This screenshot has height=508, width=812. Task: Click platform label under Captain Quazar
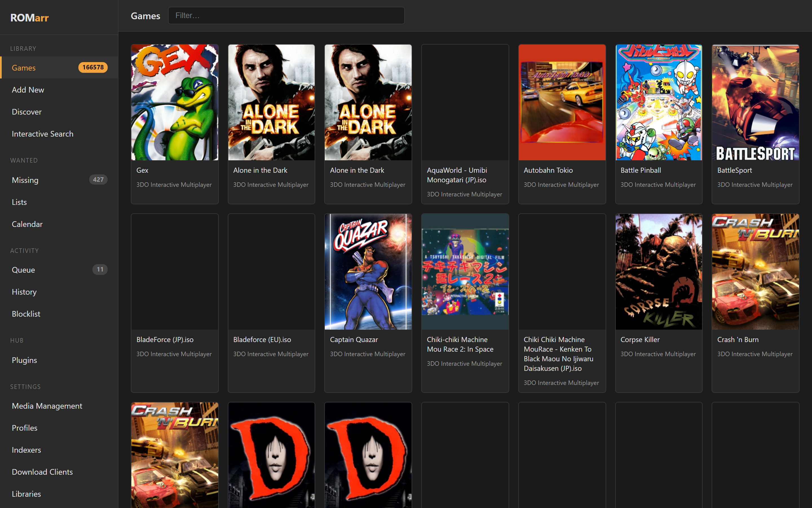[x=367, y=354]
